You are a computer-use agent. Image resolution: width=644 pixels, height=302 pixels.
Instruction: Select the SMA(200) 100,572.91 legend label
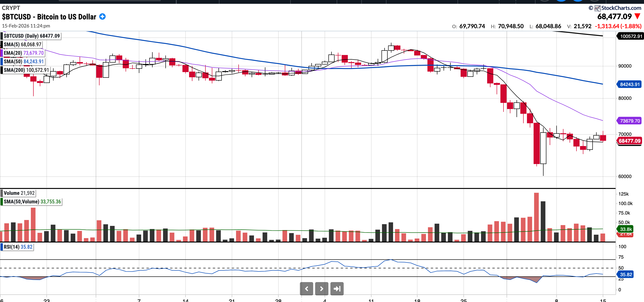[x=26, y=70]
